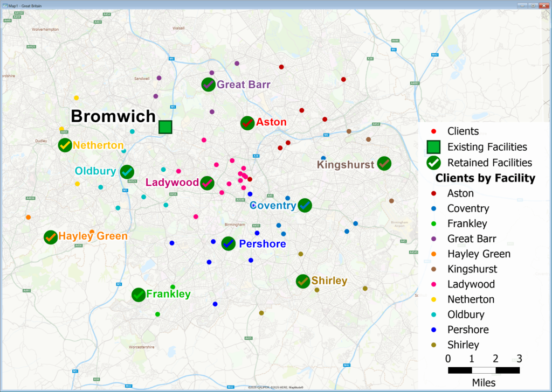
Task: Click the Oldbury legend entry
Action: click(466, 314)
